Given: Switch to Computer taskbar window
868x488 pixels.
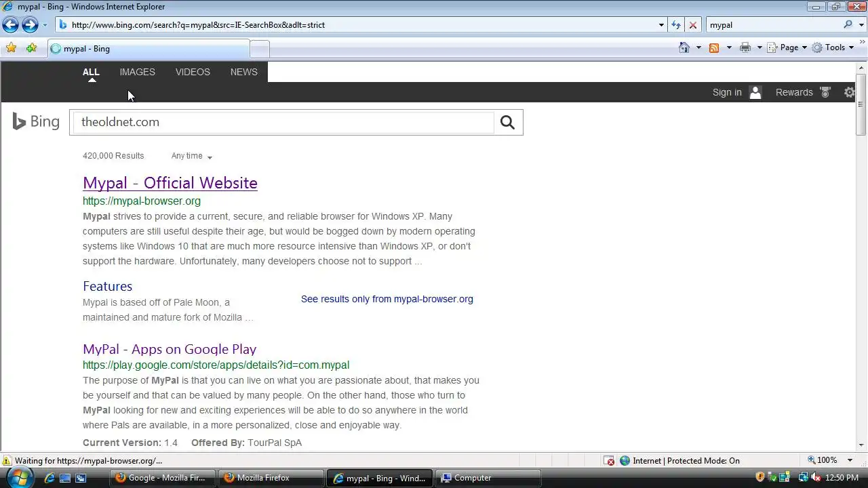Looking at the screenshot, I should click(488, 478).
